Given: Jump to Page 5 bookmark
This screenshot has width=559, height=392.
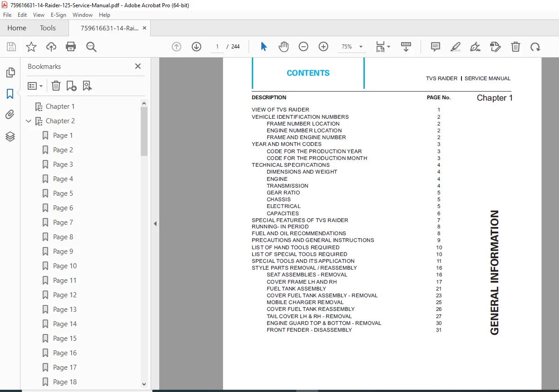Looking at the screenshot, I should [x=63, y=194].
